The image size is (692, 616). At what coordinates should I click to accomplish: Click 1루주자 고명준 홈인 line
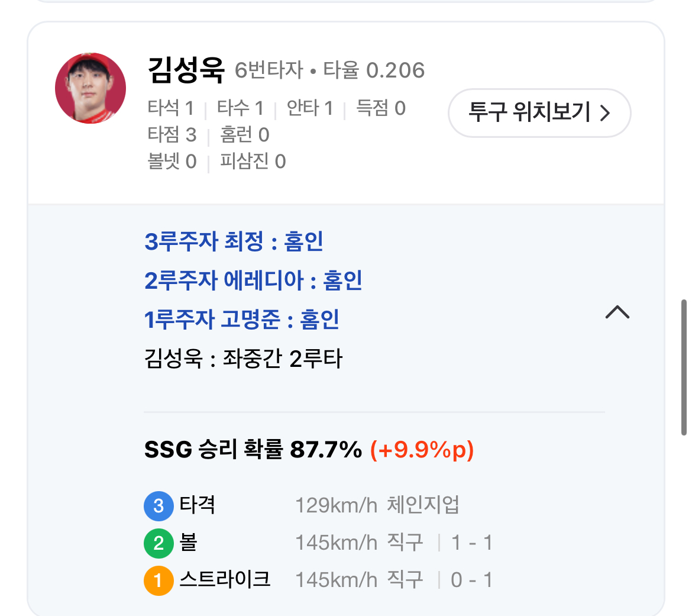(x=242, y=320)
